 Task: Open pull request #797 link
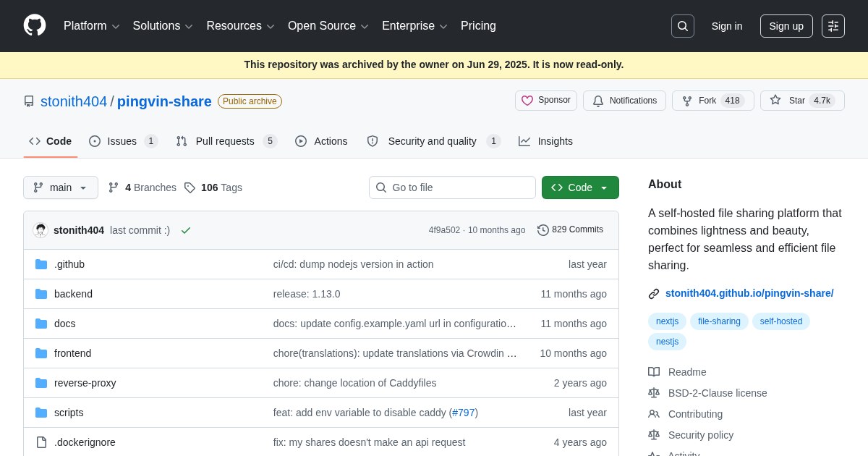pyautogui.click(x=464, y=413)
